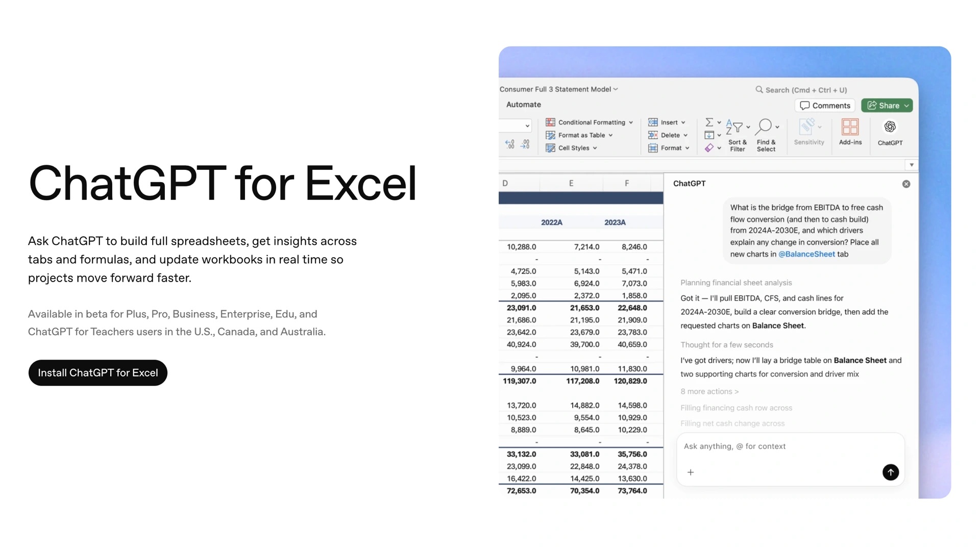Select column E header
Viewport: 980px width, 551px height.
point(571,183)
